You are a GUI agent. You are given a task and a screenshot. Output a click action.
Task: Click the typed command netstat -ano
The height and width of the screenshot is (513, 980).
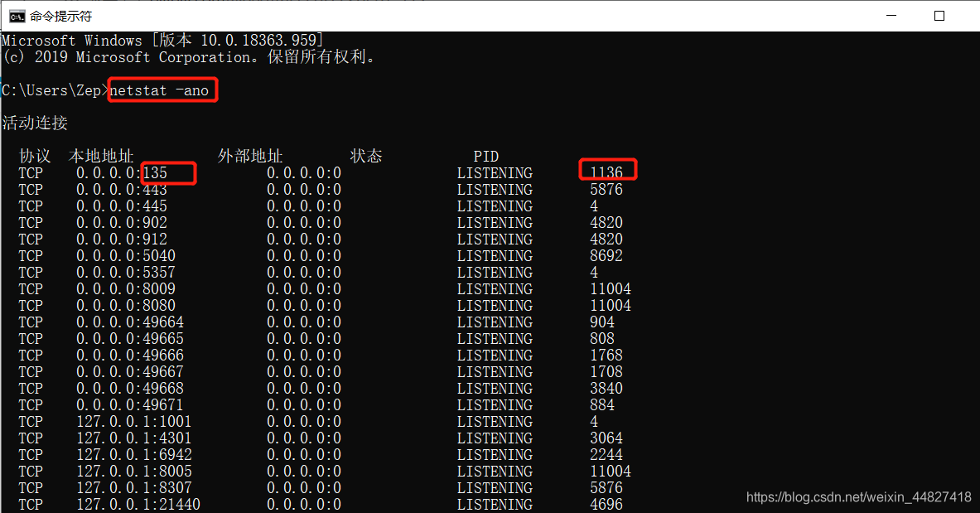tap(159, 90)
